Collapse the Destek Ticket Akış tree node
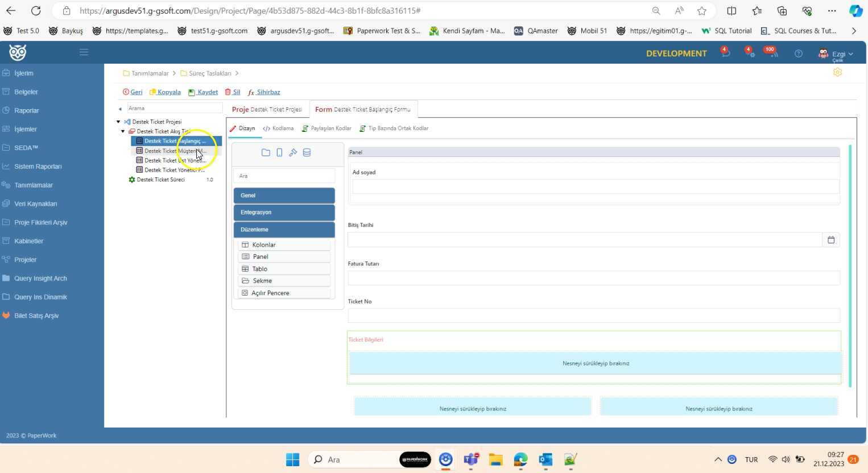Image resolution: width=868 pixels, height=473 pixels. [x=123, y=131]
